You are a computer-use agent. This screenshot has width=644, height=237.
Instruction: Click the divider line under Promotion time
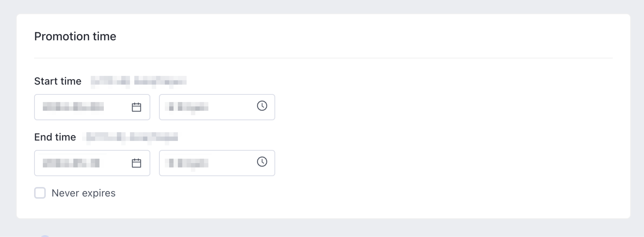323,58
